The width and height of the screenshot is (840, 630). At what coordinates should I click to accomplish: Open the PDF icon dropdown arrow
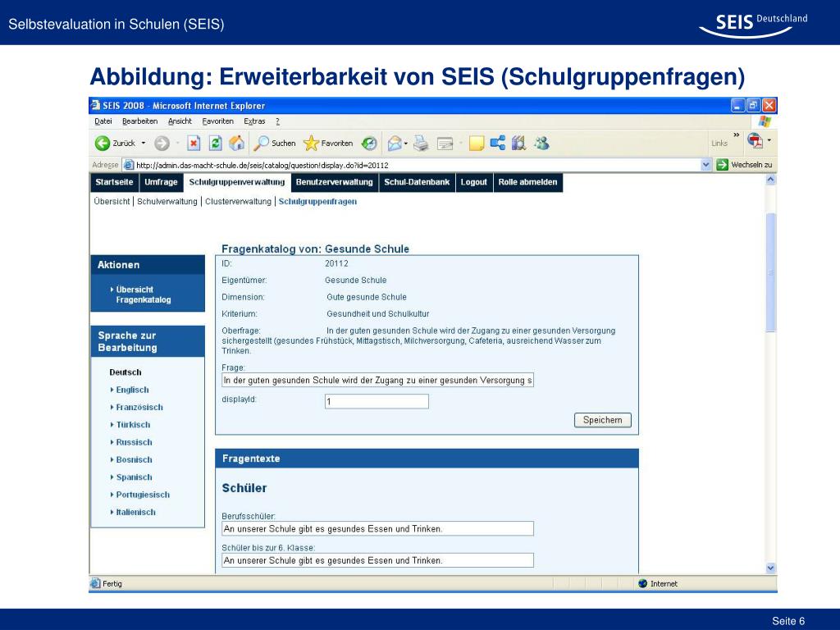(x=769, y=140)
